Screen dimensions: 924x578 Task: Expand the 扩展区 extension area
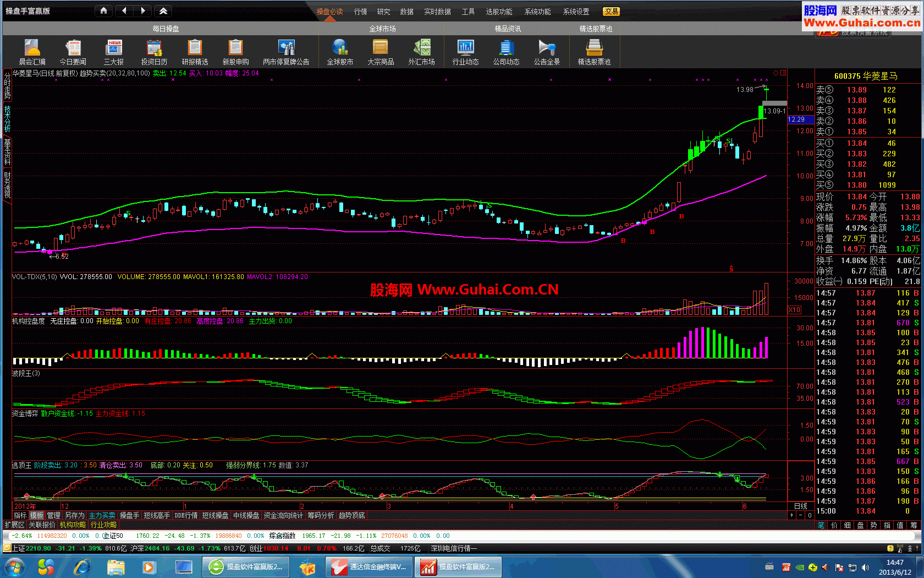(x=14, y=525)
